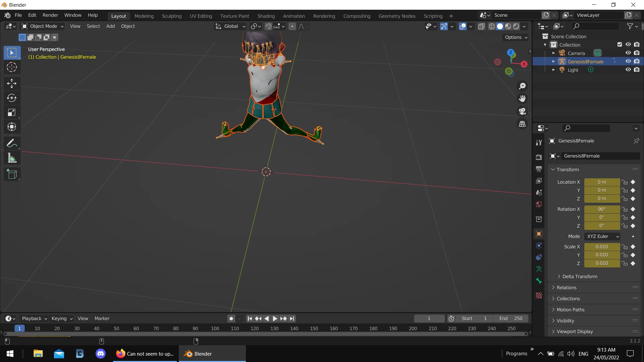Select the Rotate tool
Viewport: 644px width, 362px height.
[x=12, y=98]
